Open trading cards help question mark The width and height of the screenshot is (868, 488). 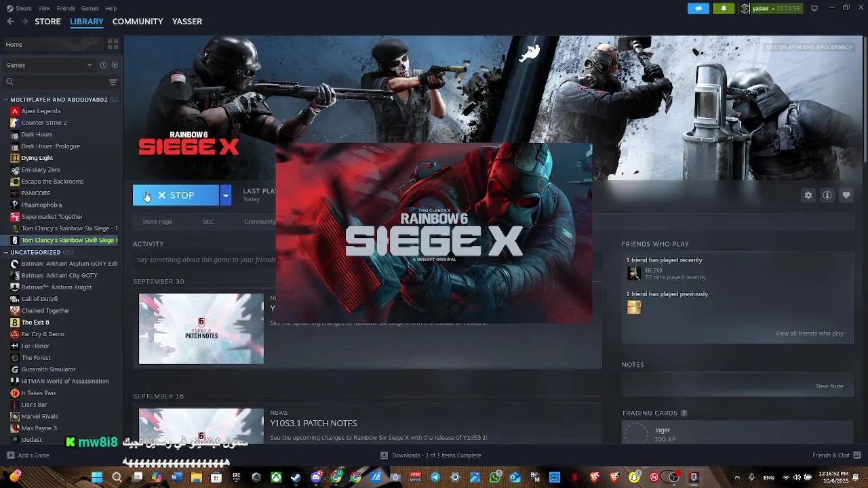pos(684,413)
